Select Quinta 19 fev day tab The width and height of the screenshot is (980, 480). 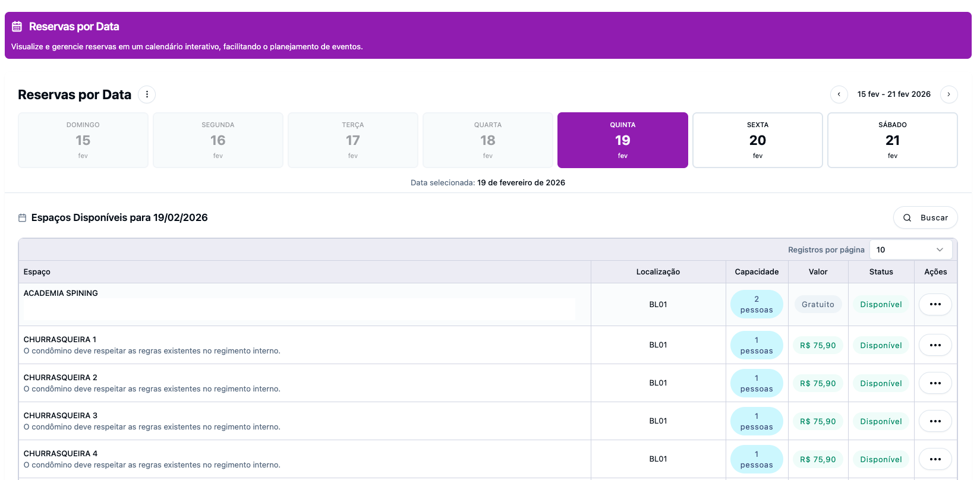(622, 140)
